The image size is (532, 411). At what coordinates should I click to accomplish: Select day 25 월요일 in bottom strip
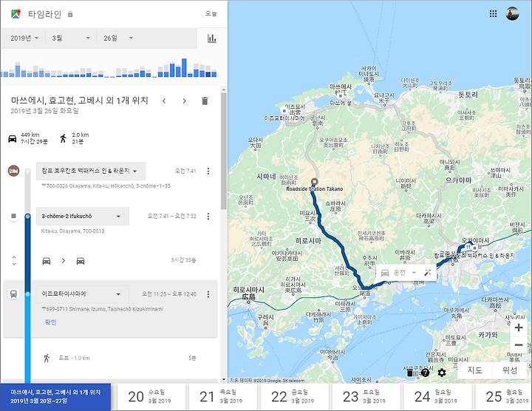[503, 397]
